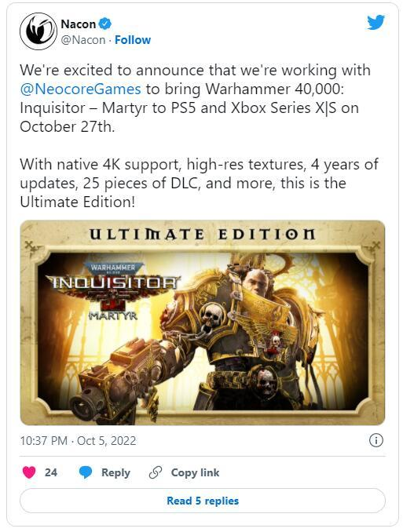Click the tweet paragraph about native 4K support
The width and height of the screenshot is (403, 532).
[x=199, y=183]
